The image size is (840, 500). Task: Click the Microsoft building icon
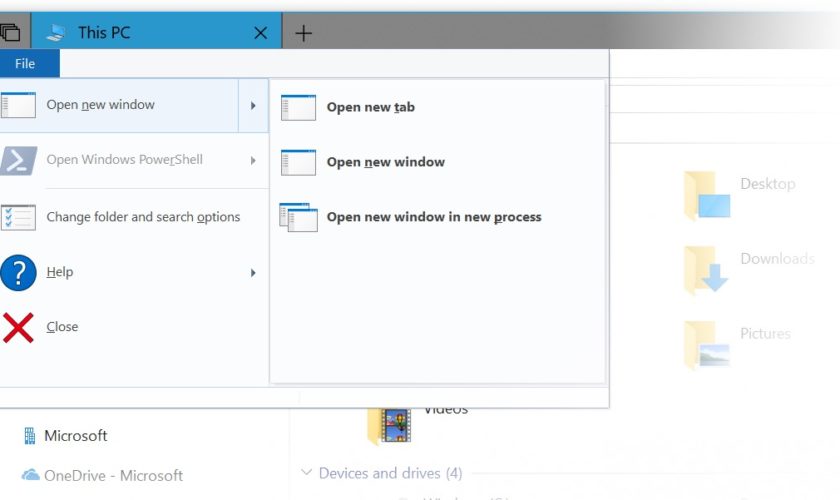tap(30, 436)
